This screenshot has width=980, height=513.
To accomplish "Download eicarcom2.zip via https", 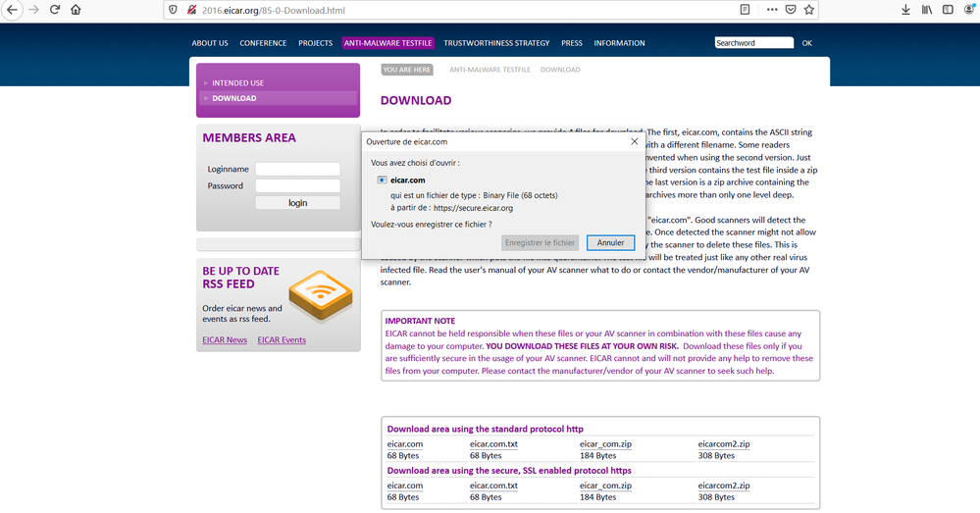I will coord(724,486).
